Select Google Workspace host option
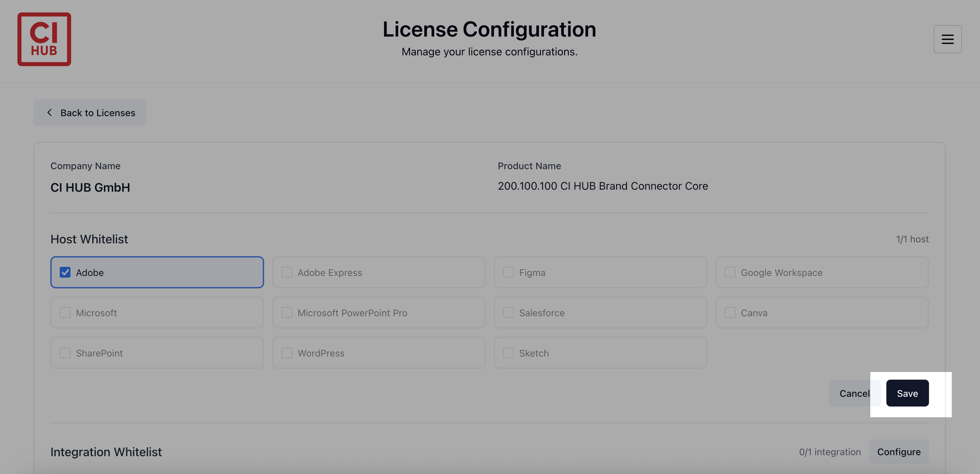Viewport: 980px width, 474px height. 730,272
